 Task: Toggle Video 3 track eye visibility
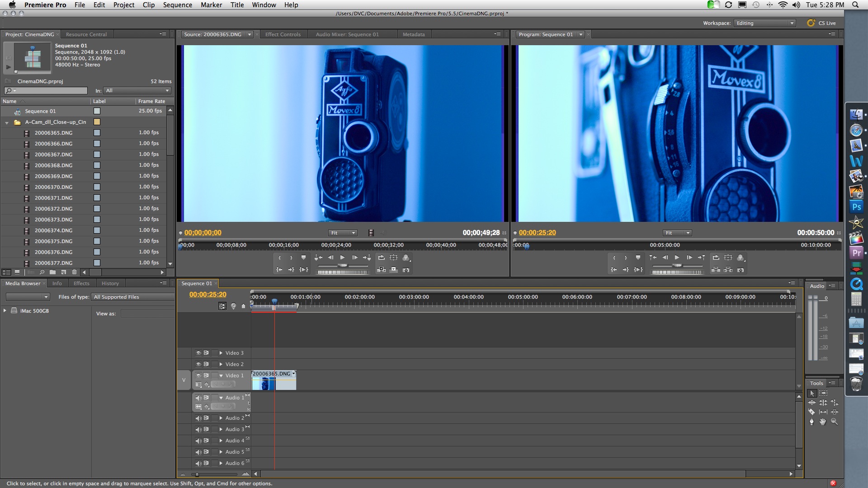[x=198, y=353]
